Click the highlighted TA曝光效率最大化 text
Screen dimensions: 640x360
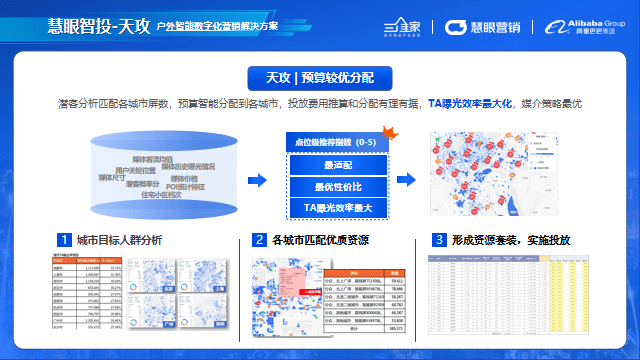[470, 104]
